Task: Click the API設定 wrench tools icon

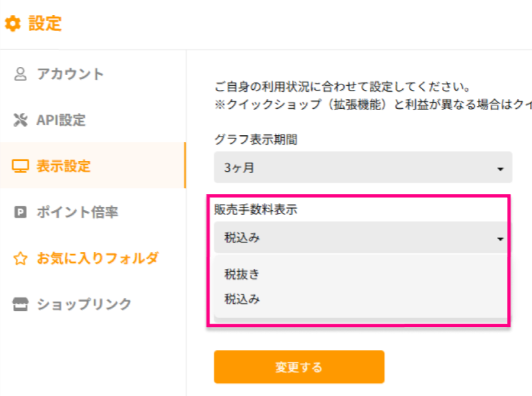Action: [20, 120]
